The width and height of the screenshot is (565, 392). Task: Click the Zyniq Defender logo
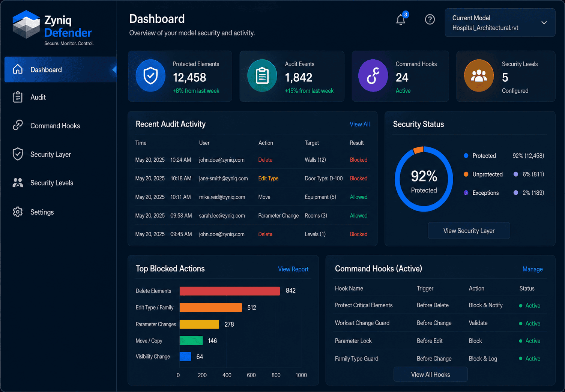(x=53, y=28)
